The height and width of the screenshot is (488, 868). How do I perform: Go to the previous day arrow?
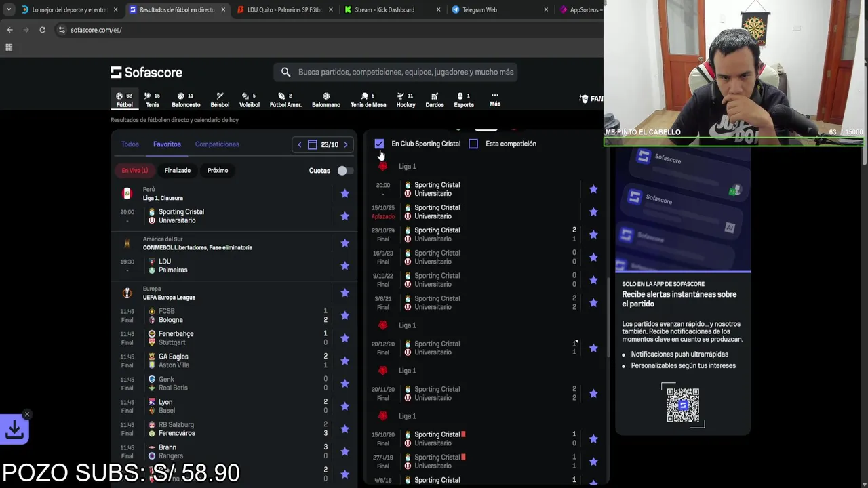pos(299,144)
